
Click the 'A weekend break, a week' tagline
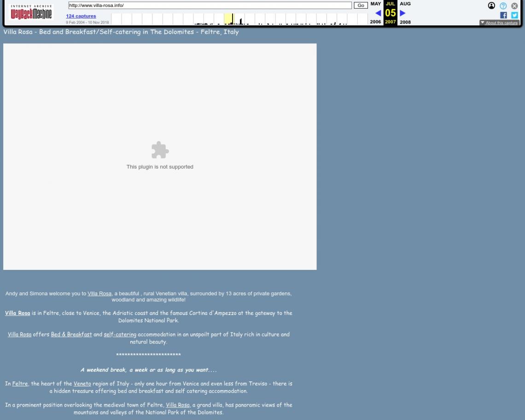point(148,370)
